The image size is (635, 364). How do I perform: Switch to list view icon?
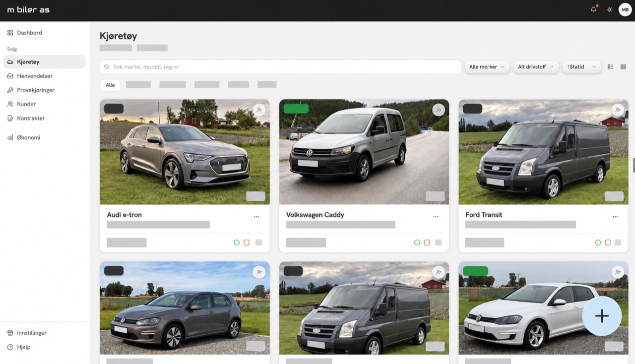pos(610,66)
